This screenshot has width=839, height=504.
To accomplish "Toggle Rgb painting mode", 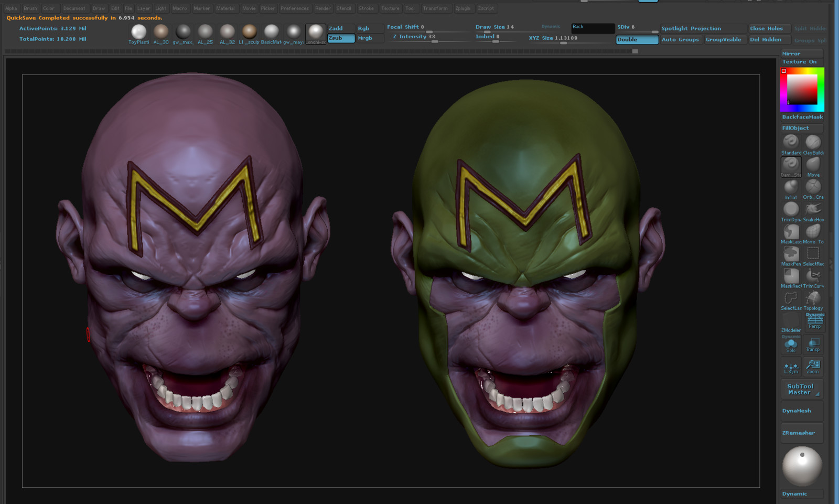I will click(x=370, y=28).
